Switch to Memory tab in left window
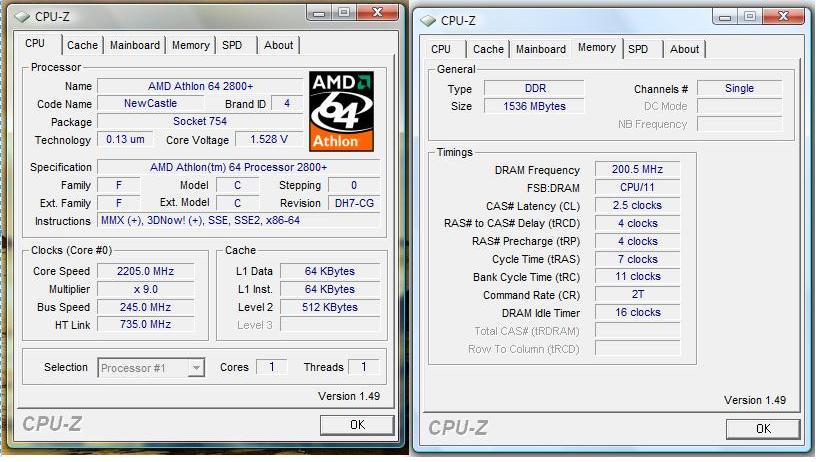 [x=190, y=45]
